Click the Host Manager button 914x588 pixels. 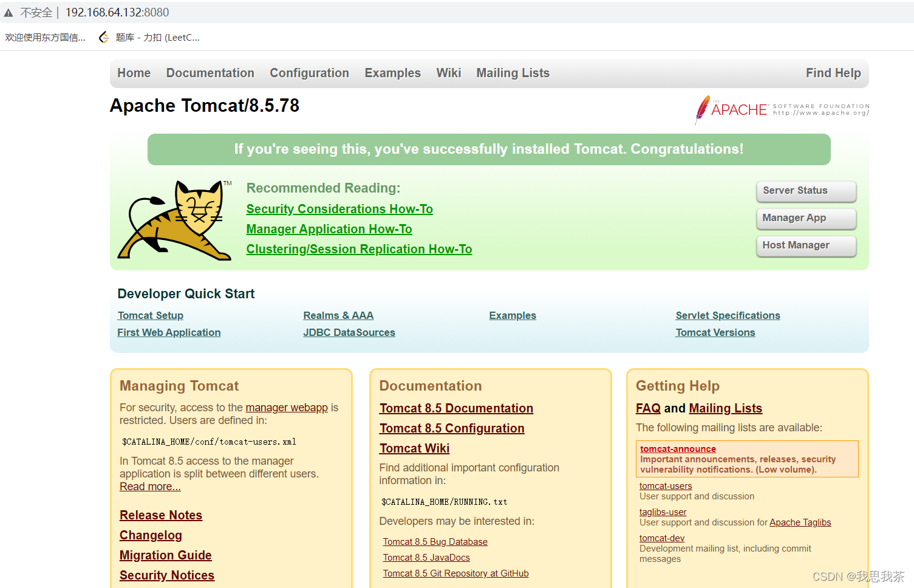pyautogui.click(x=806, y=246)
